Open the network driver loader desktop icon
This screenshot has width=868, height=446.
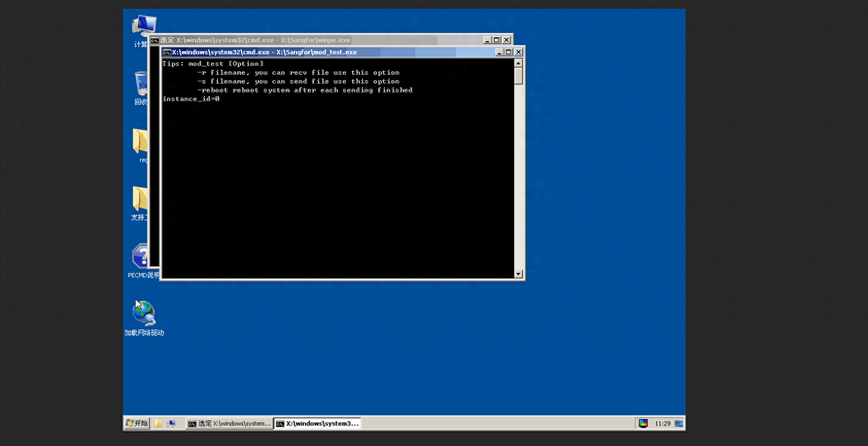click(x=144, y=314)
